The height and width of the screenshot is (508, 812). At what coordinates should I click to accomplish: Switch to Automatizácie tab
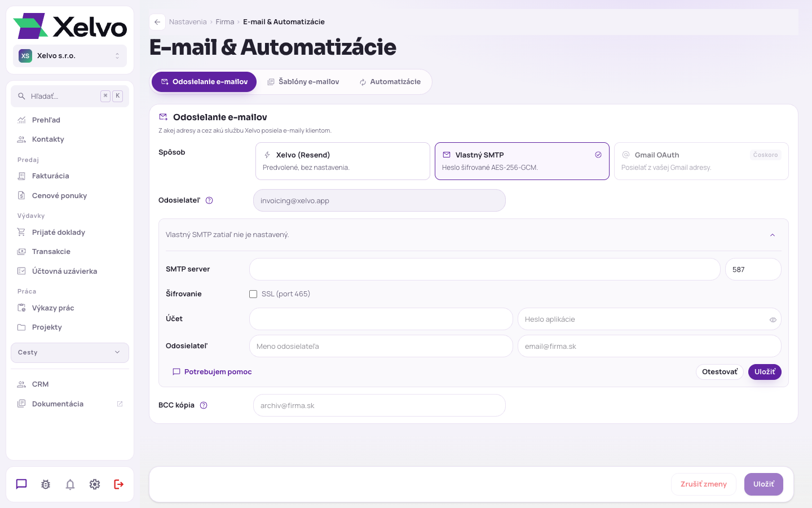click(x=390, y=82)
